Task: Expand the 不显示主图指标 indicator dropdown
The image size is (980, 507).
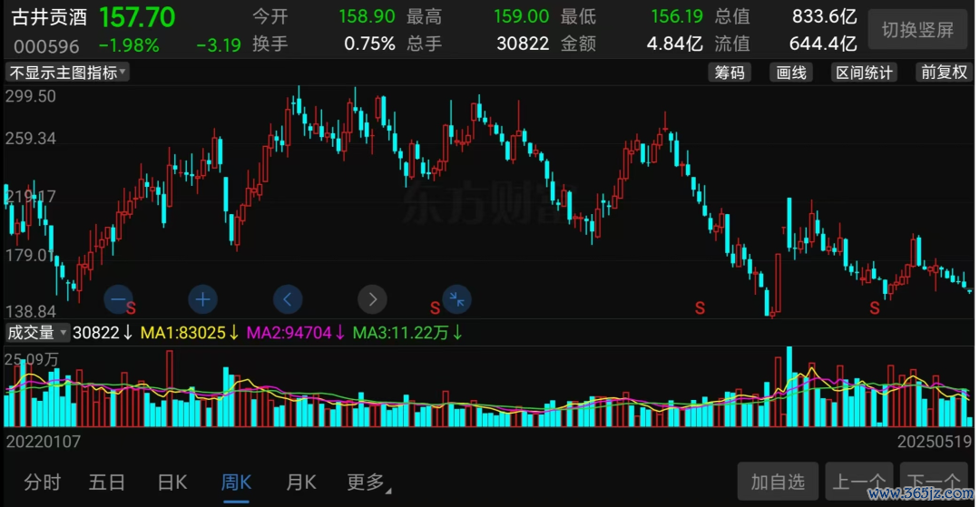Action: 68,73
